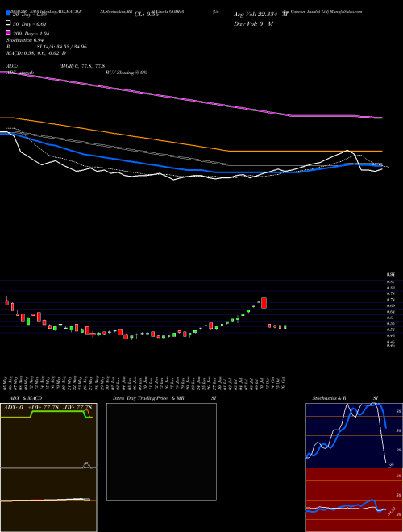Select the "Day Vol: 0 M" text
The width and height of the screenshot is (403, 532).
click(253, 23)
